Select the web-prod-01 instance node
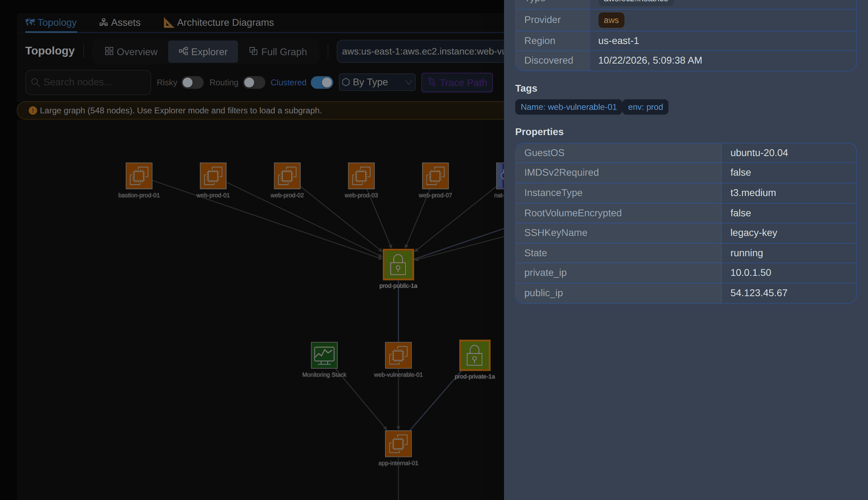This screenshot has width=868, height=500. pos(213,176)
